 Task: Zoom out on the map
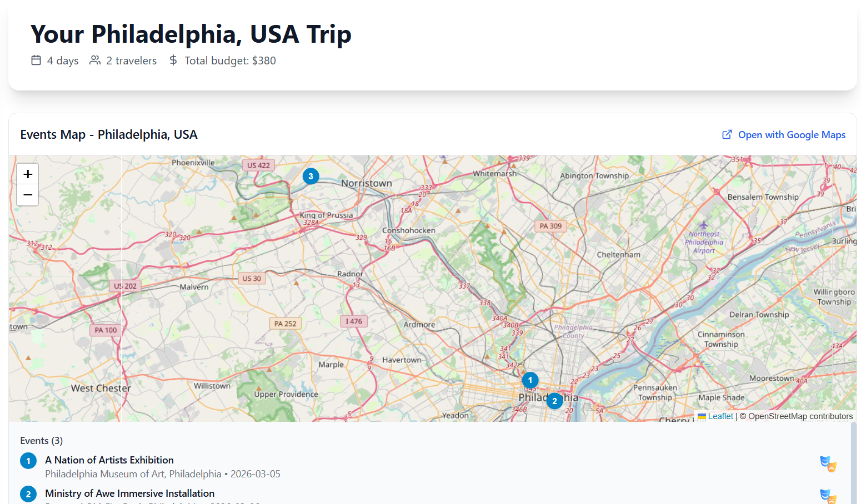click(27, 195)
